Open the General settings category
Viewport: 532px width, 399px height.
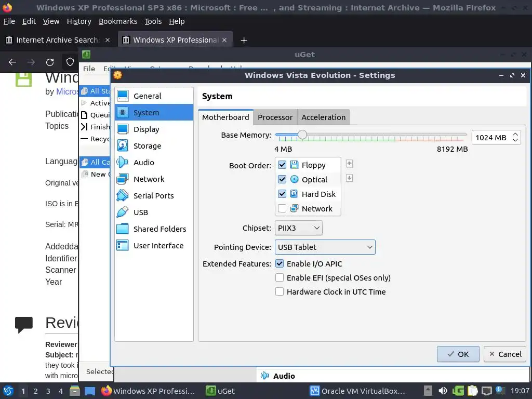coord(154,96)
